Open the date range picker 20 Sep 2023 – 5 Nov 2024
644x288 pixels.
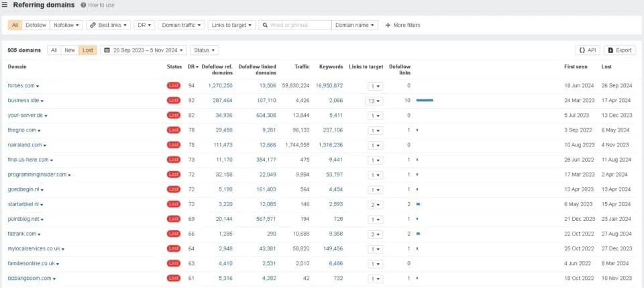144,50
